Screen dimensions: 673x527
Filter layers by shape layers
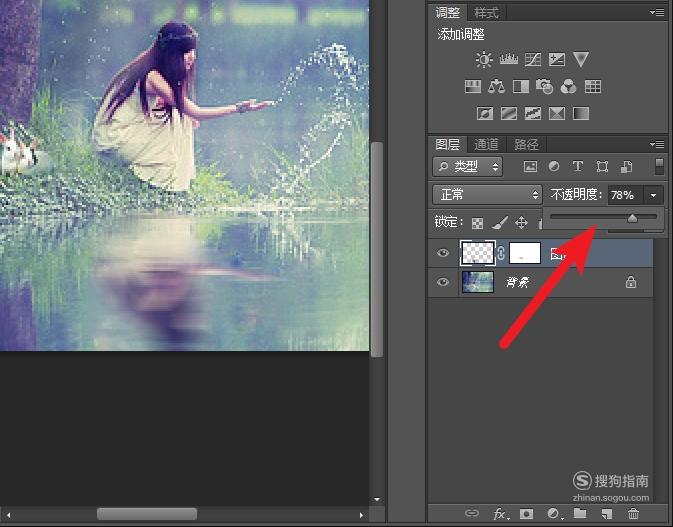[x=602, y=167]
